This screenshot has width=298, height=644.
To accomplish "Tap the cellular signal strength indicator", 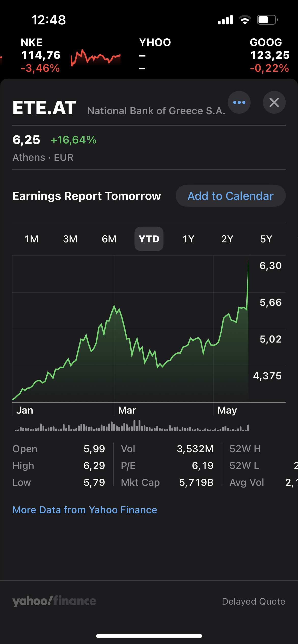I will point(225,20).
